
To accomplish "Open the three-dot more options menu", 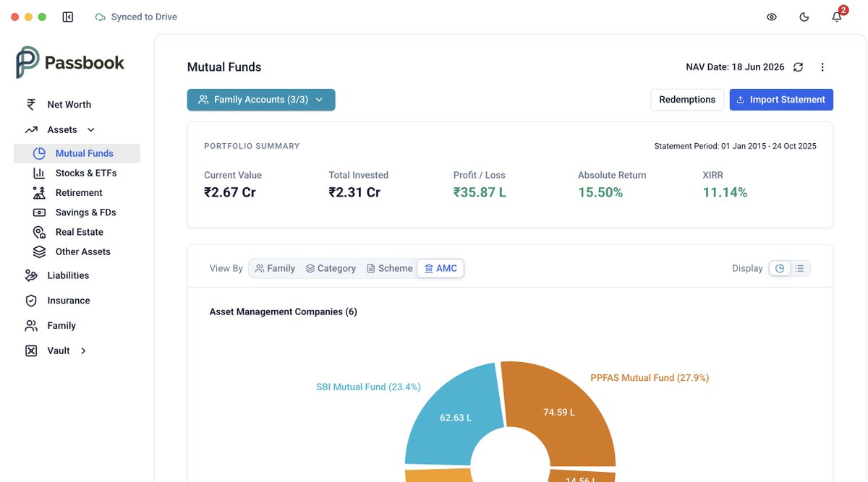I will (822, 67).
